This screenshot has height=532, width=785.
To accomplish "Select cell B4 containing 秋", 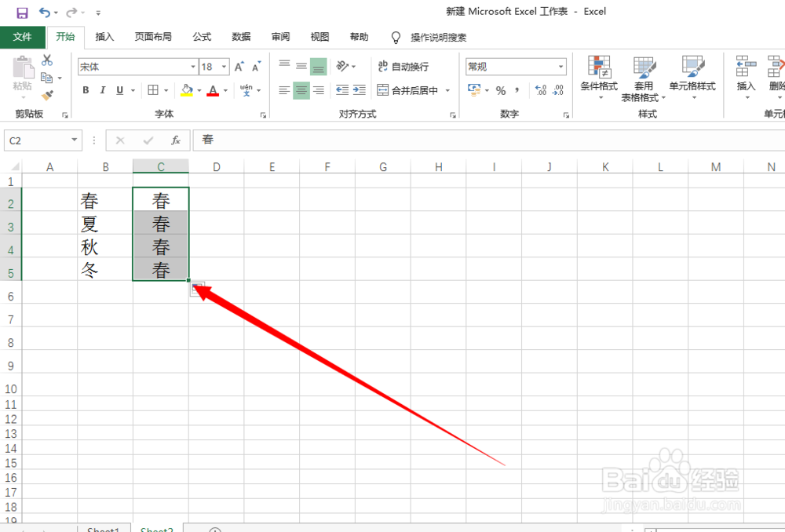I will coord(105,246).
